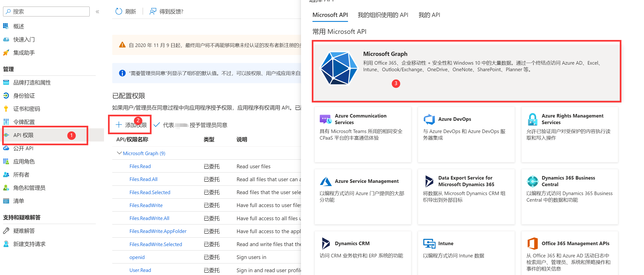
Task: Switch to the 我的组织使用的 API tab
Action: [x=383, y=15]
